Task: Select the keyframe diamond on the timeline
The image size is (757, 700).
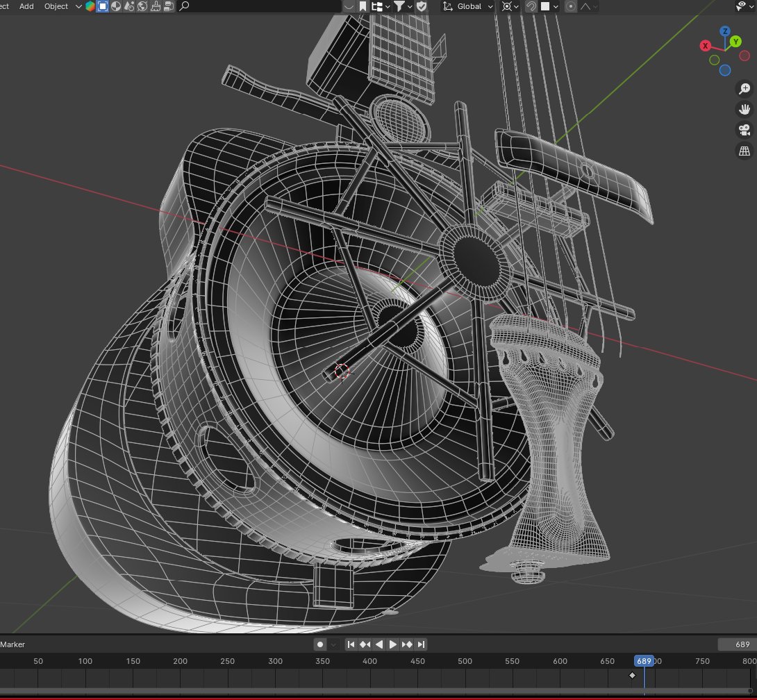Action: point(632,674)
